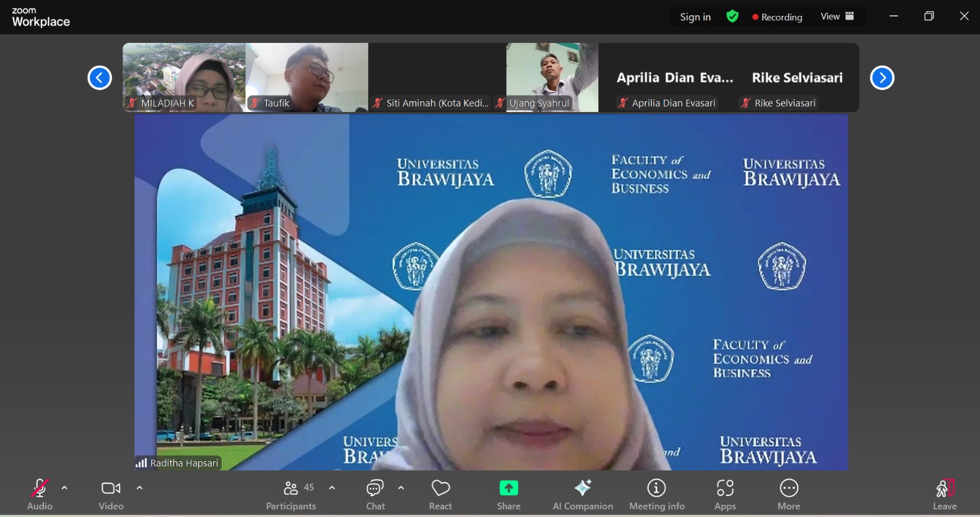Expand the video options caret

(x=140, y=488)
